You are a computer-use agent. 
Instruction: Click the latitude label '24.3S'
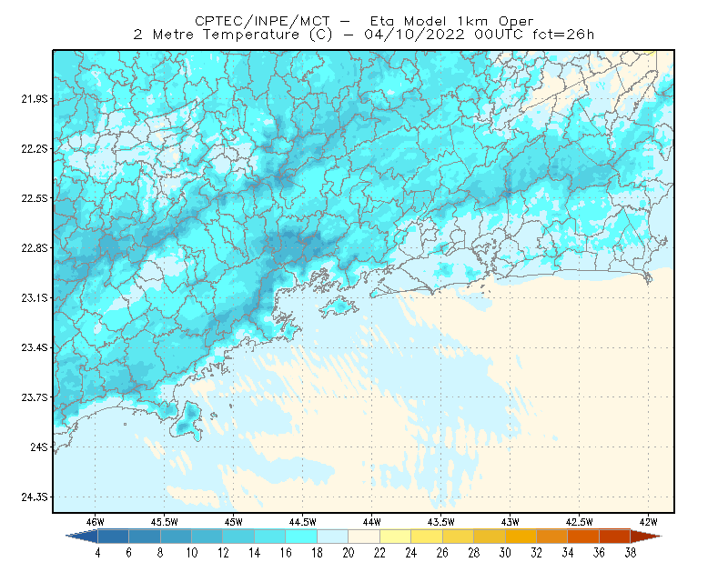click(34, 497)
